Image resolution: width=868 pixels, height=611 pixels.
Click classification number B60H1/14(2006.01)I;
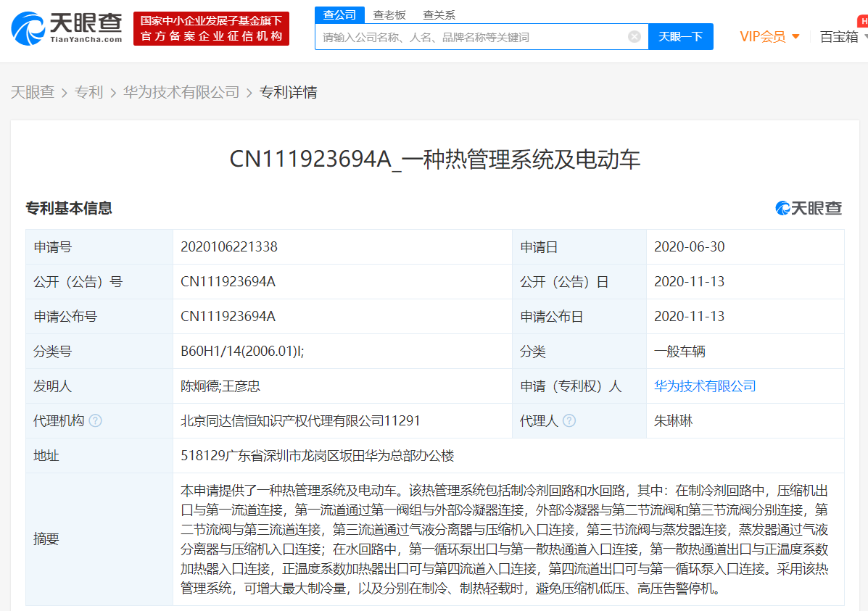pos(242,351)
